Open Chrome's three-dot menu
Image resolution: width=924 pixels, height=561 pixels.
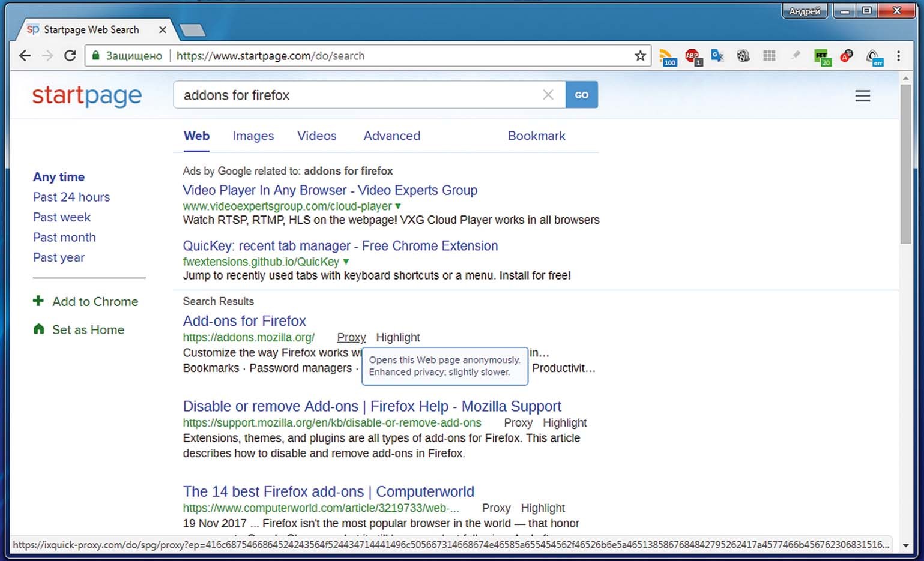click(x=898, y=56)
